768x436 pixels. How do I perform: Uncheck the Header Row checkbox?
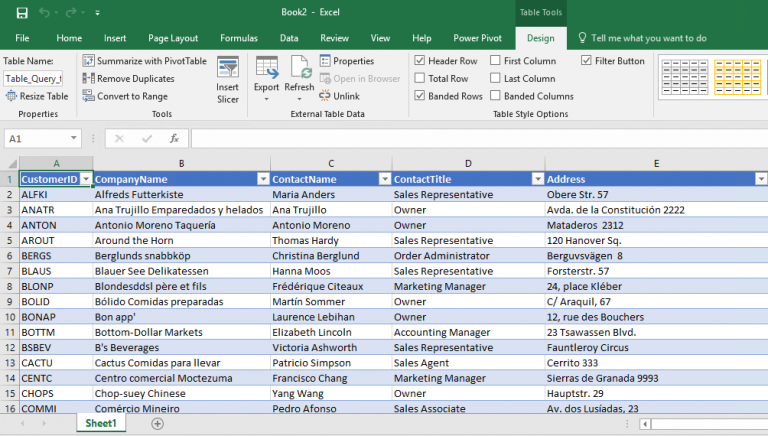420,61
